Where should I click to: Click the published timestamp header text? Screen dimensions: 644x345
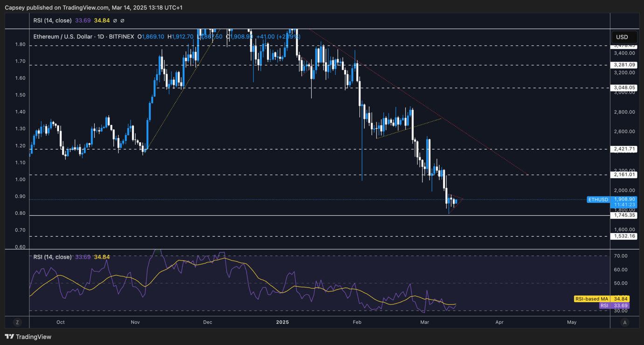(x=94, y=7)
